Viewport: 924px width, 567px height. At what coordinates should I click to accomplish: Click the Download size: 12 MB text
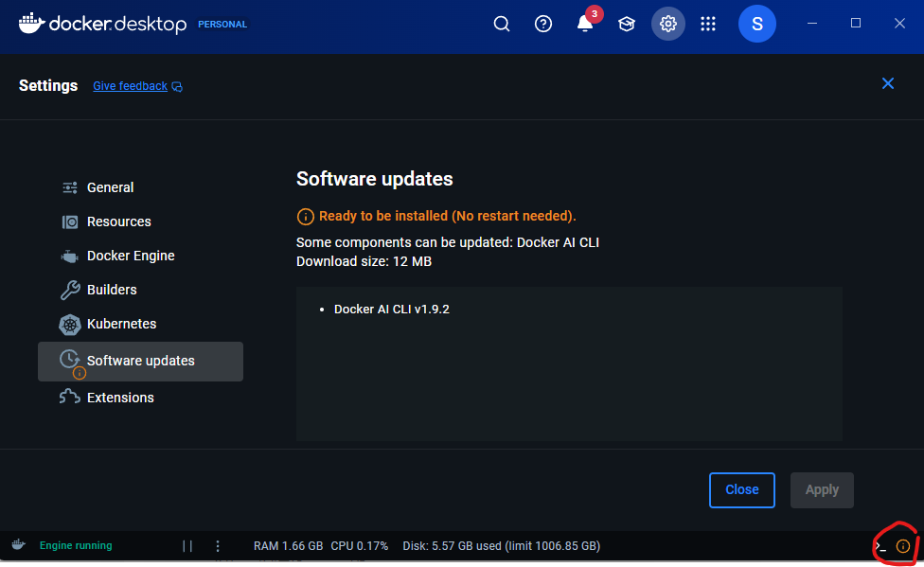364,261
